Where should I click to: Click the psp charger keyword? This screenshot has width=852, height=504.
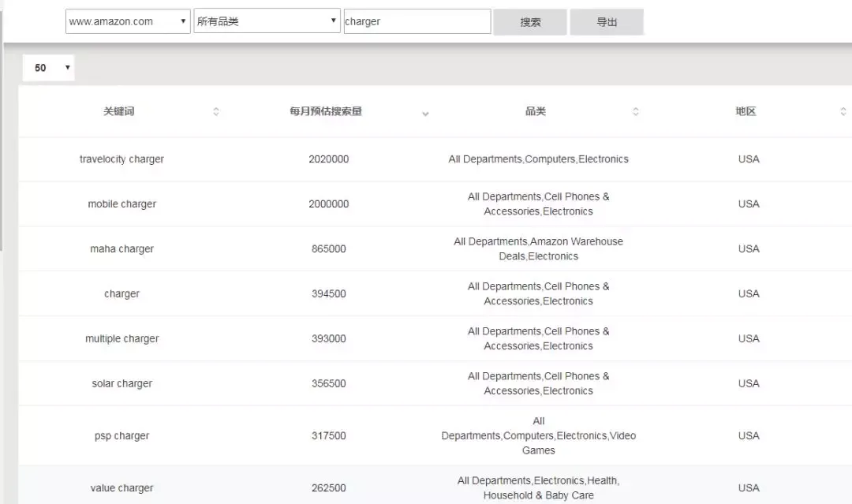point(121,435)
